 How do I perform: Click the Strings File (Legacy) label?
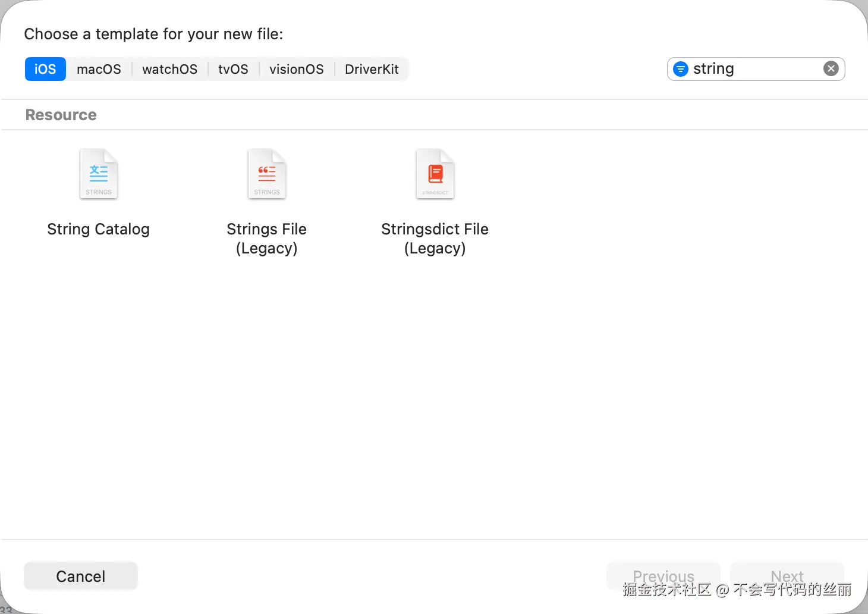click(267, 238)
